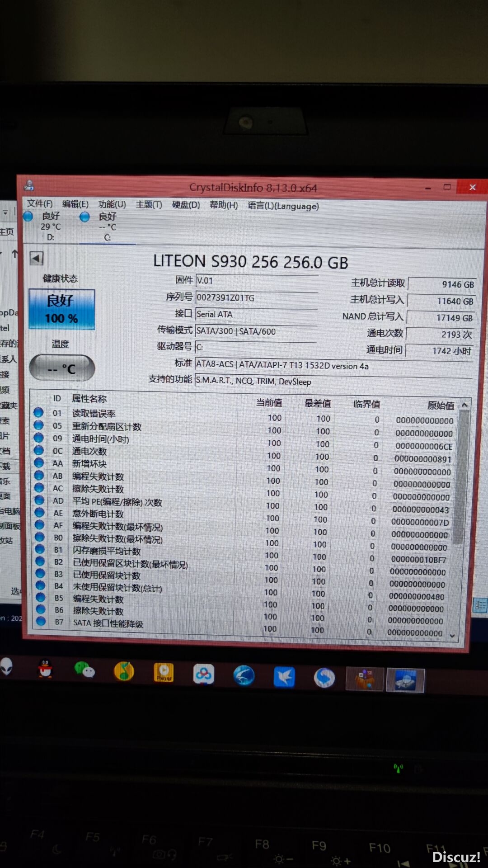This screenshot has height=868, width=488.
Task: Click the 良好 100 % health status button
Action: 62,309
